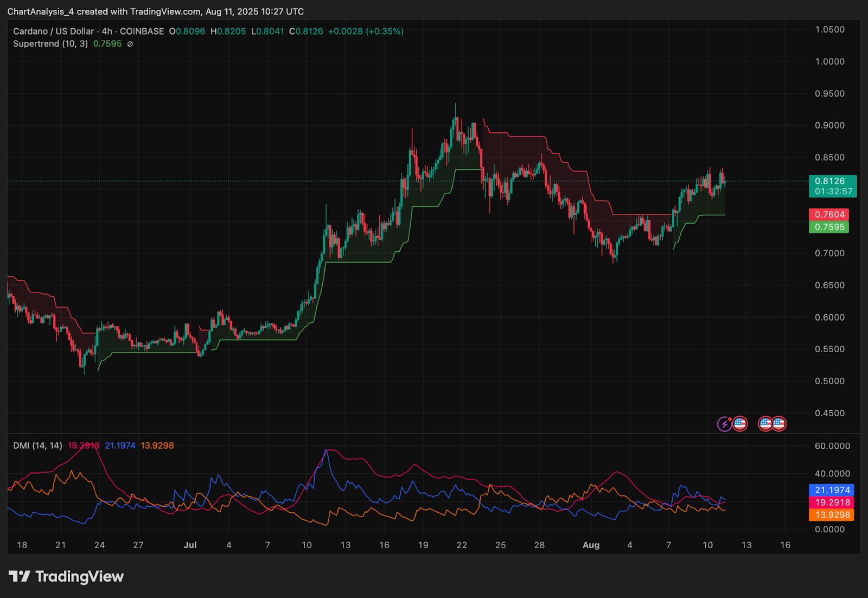Screen dimensions: 868x598
Task: Open the Cardano / US Dollar symbol title
Action: (53, 31)
